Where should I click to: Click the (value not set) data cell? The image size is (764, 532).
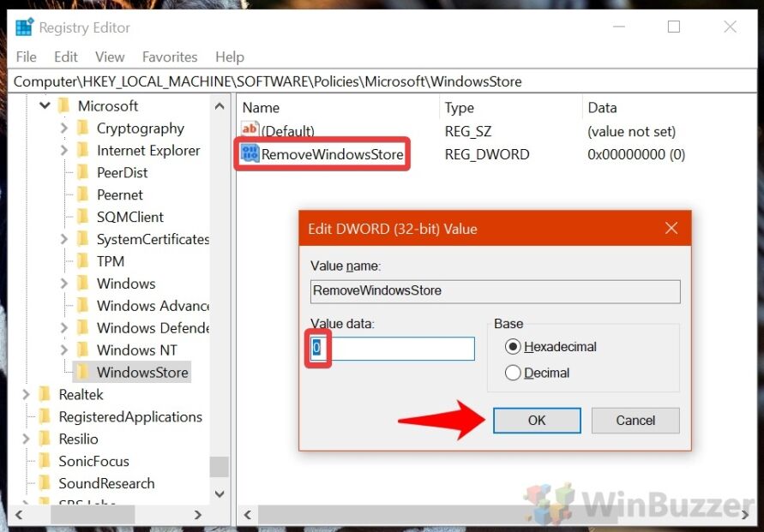(631, 131)
